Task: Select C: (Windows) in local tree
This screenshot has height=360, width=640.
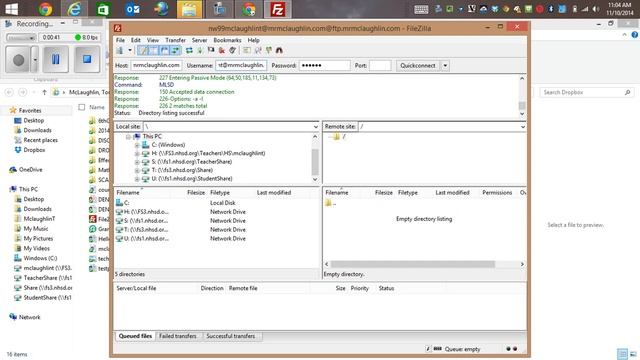Action: (168, 145)
